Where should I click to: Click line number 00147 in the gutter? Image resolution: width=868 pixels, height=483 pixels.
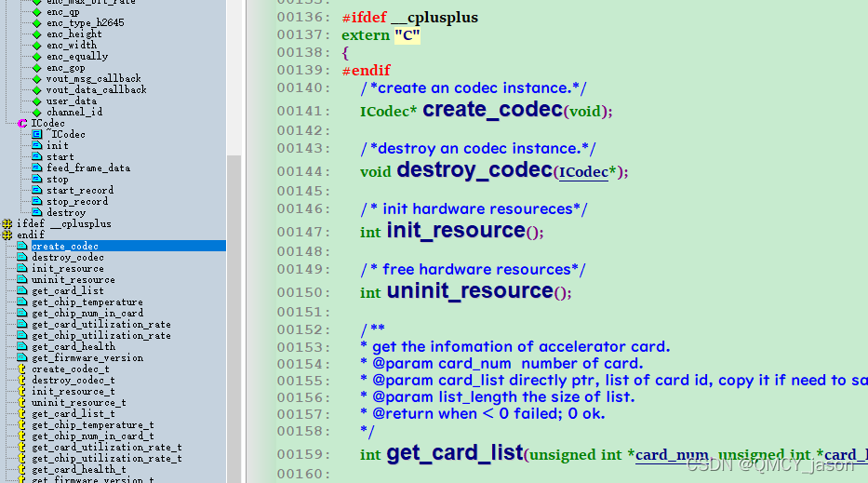click(x=302, y=232)
